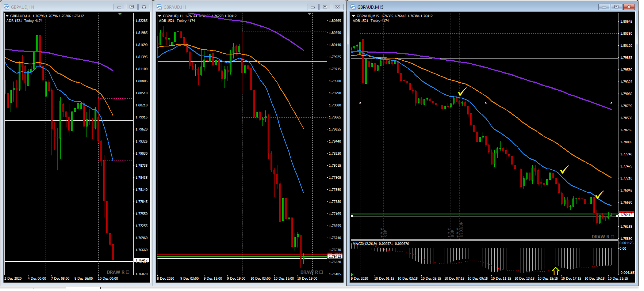Viewport: 644px width, 291px height.
Task: Open the dropdown arrow beside GBPAUD,M15 label
Action: [353, 16]
